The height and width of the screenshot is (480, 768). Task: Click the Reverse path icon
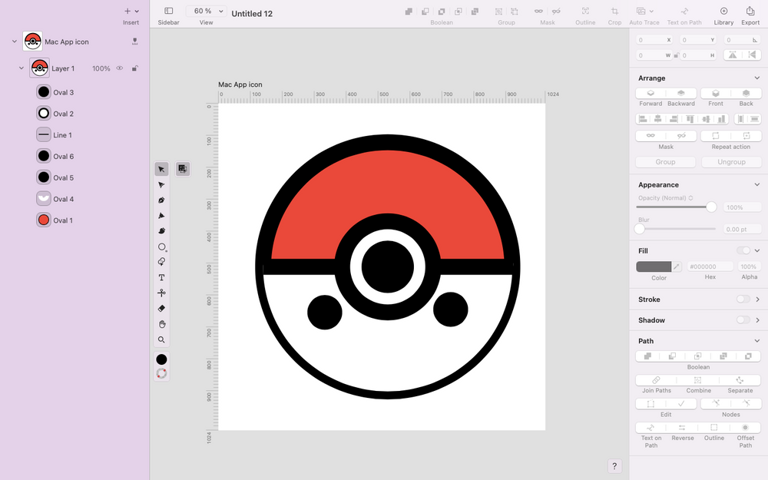(682, 428)
